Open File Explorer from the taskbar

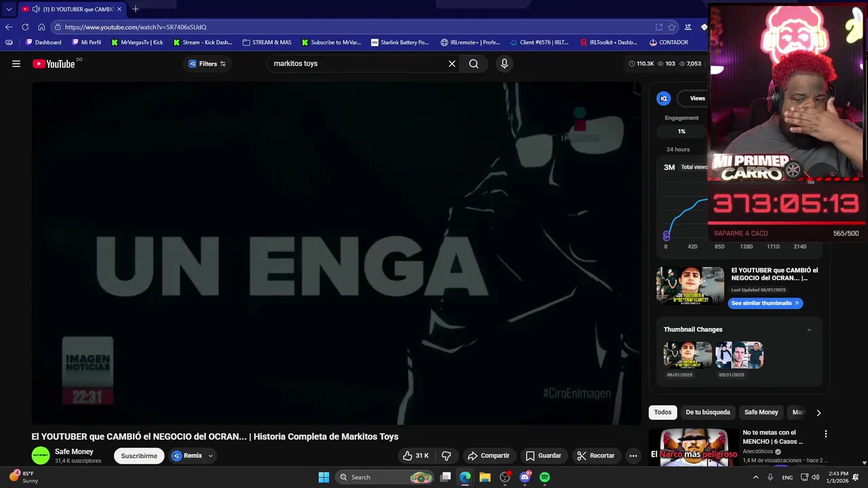click(x=485, y=477)
